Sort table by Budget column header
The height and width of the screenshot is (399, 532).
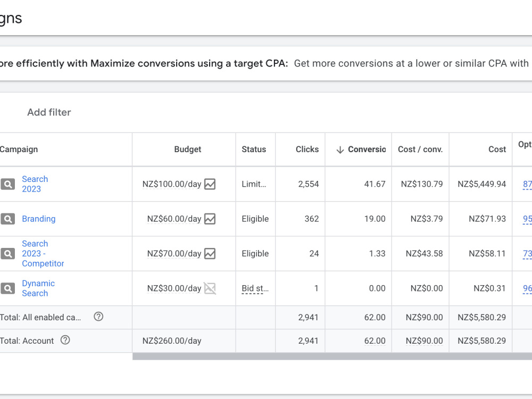188,149
